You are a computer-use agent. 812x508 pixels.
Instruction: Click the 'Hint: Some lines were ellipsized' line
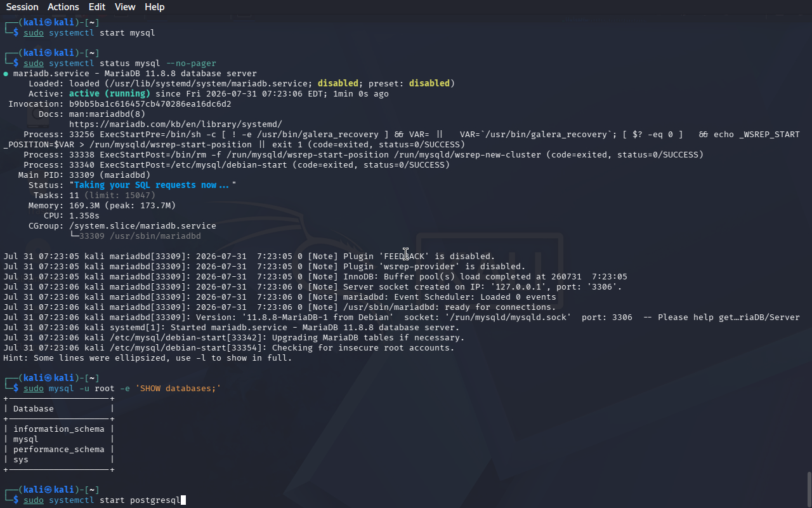pyautogui.click(x=148, y=358)
